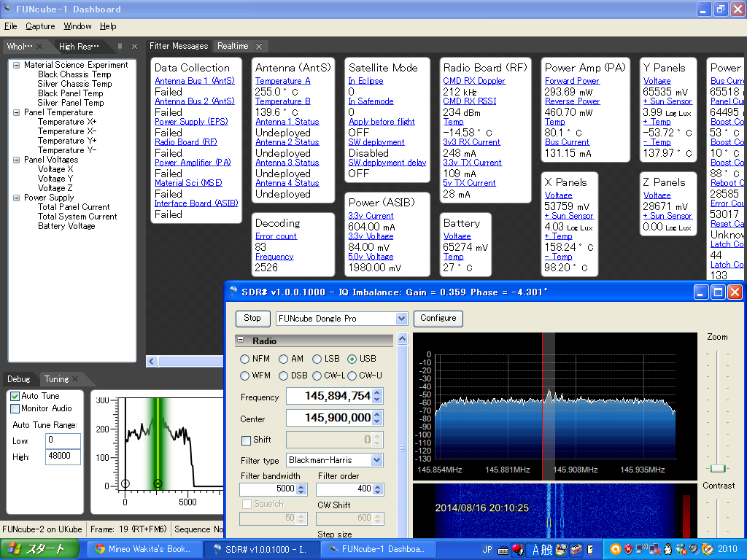The width and height of the screenshot is (747, 560).
Task: Open the Help menu
Action: coord(108,26)
